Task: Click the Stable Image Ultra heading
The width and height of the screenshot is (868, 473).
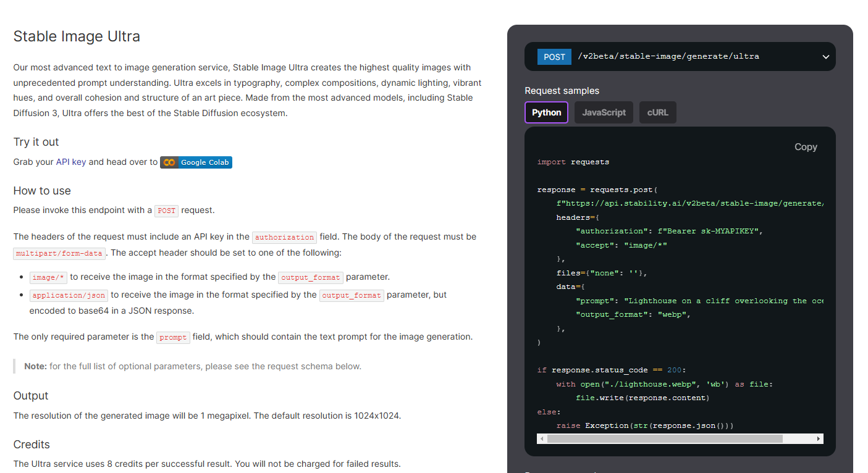Action: pos(77,36)
